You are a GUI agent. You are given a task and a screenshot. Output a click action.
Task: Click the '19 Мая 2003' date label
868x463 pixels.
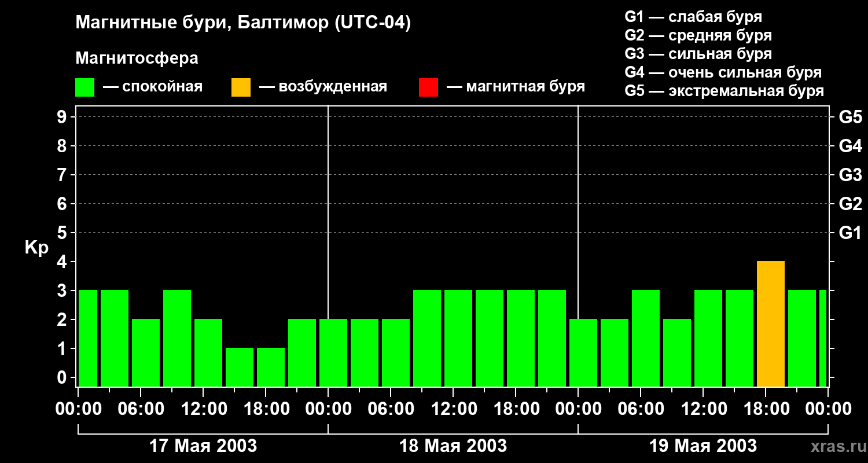pos(703,446)
